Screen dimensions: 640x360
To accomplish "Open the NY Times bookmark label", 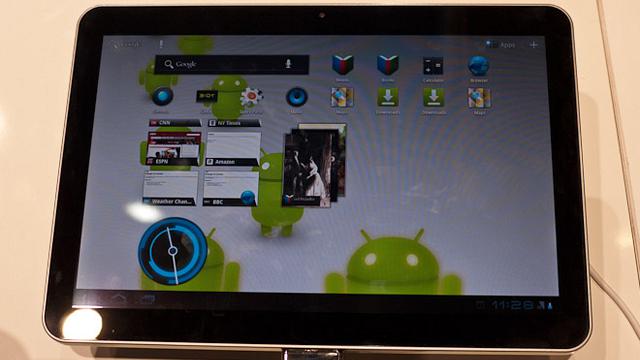I will coord(234,123).
